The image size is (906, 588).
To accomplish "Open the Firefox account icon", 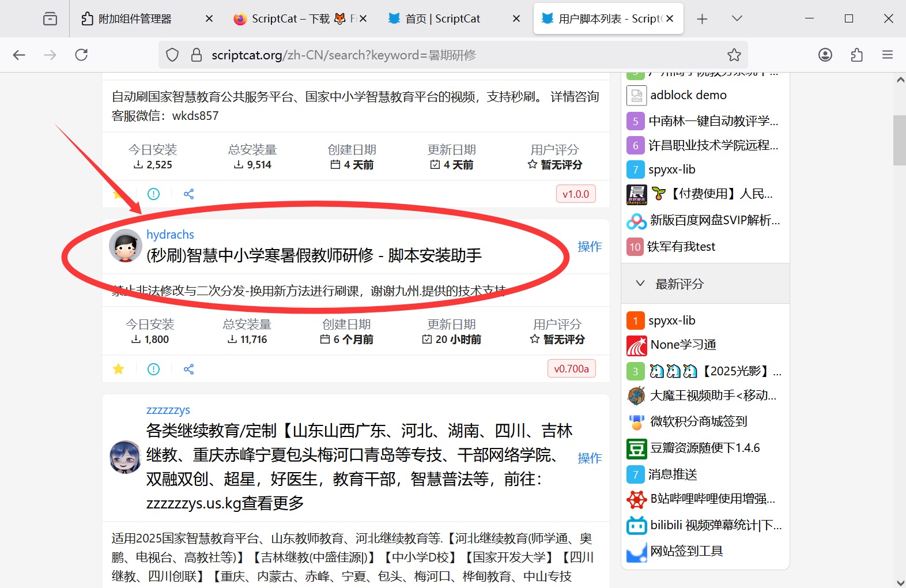I will [x=825, y=55].
